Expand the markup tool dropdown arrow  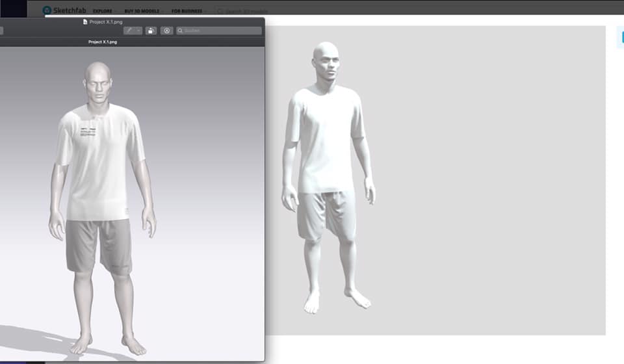[x=138, y=31]
